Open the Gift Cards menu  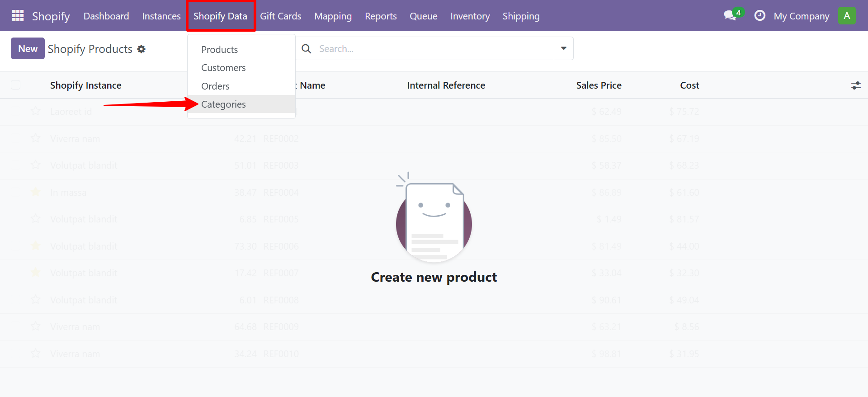tap(281, 16)
